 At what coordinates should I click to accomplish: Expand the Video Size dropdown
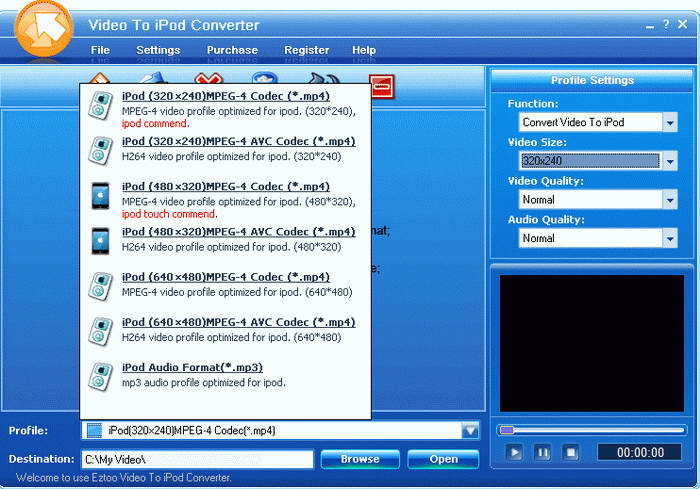point(670,161)
